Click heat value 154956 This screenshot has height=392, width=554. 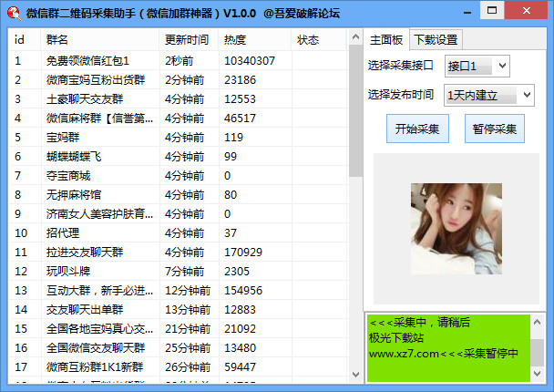pos(243,291)
